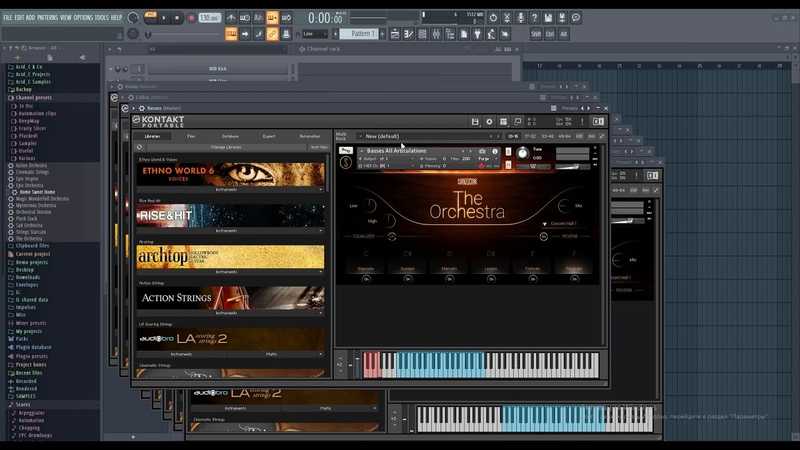Open the TOOLS menu
800x450 pixels.
[x=102, y=17]
